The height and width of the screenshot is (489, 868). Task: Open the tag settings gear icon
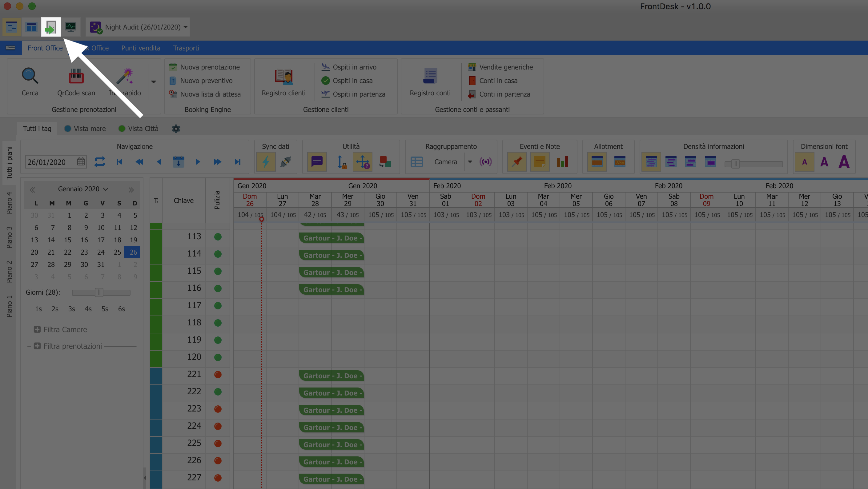click(x=176, y=129)
